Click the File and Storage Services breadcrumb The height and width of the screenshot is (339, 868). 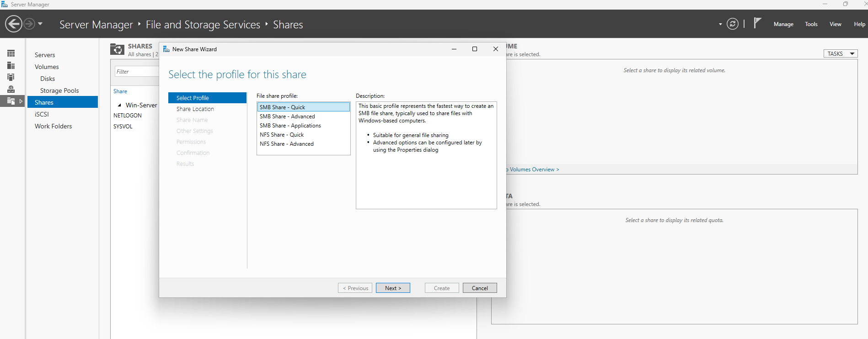[x=203, y=25]
